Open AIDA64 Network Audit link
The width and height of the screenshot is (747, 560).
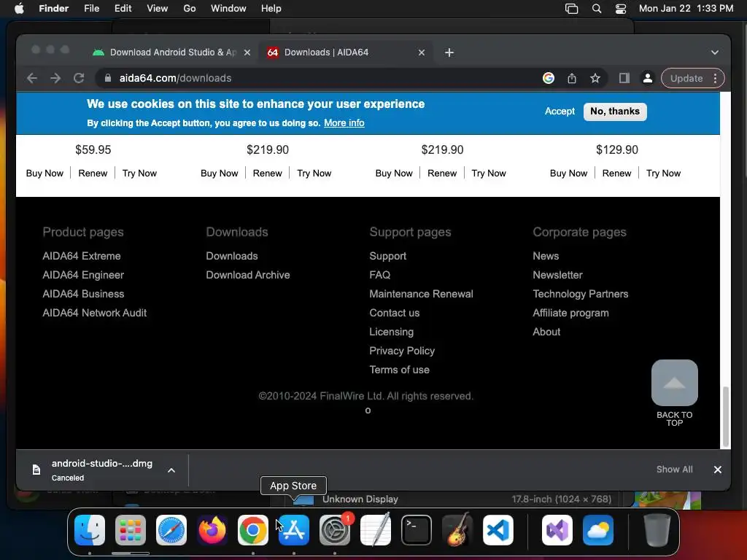pos(94,313)
